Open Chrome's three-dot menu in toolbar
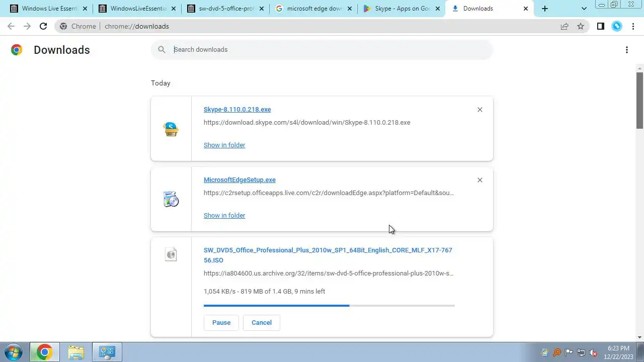The height and width of the screenshot is (362, 644). (633, 26)
